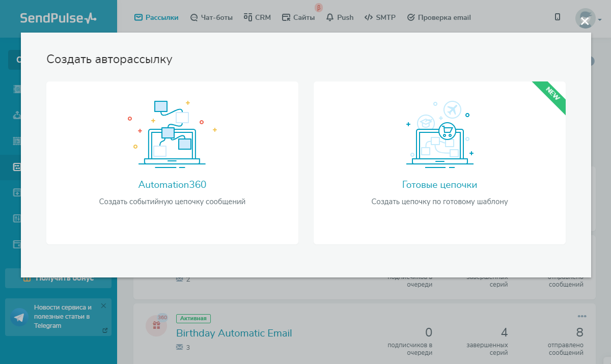The width and height of the screenshot is (611, 364).
Task: Go to the SMTP section
Action: point(380,17)
